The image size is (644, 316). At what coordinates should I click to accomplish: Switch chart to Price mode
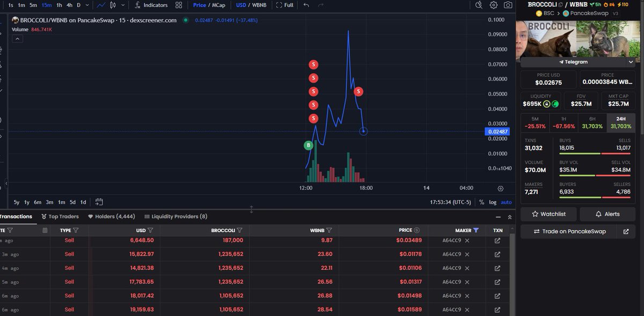coord(200,5)
